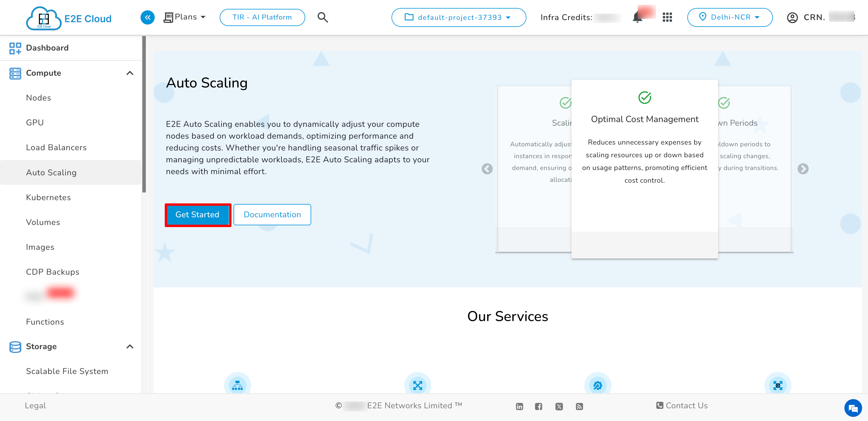Open the account profile icon next to CRN
The width and height of the screenshot is (868, 421).
792,17
